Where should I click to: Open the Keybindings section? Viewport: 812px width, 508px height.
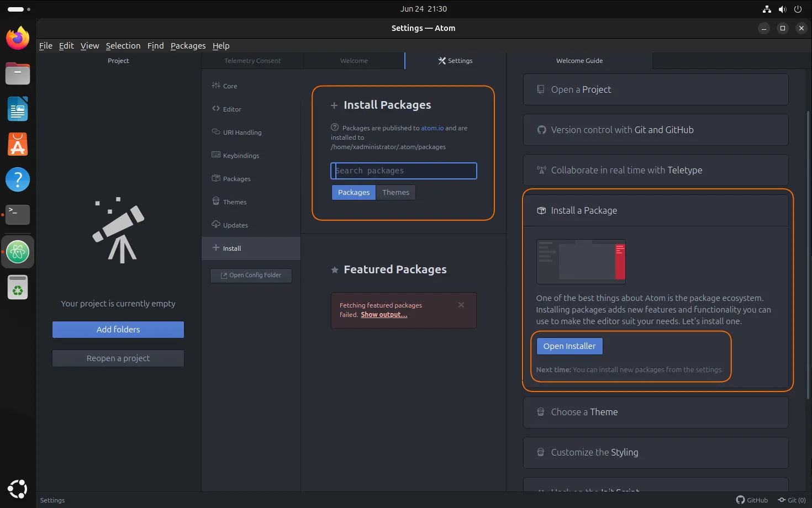pyautogui.click(x=251, y=156)
